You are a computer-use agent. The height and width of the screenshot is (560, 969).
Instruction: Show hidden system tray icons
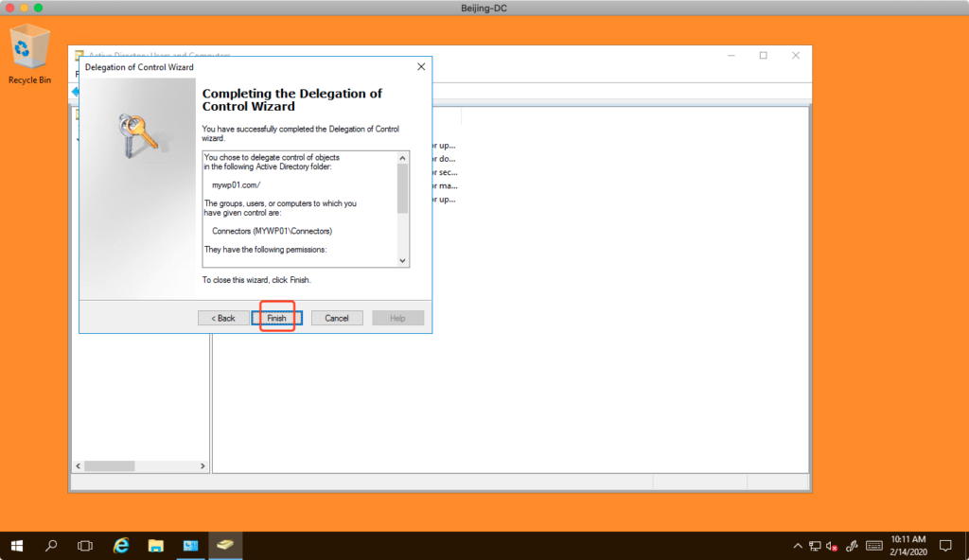(797, 546)
